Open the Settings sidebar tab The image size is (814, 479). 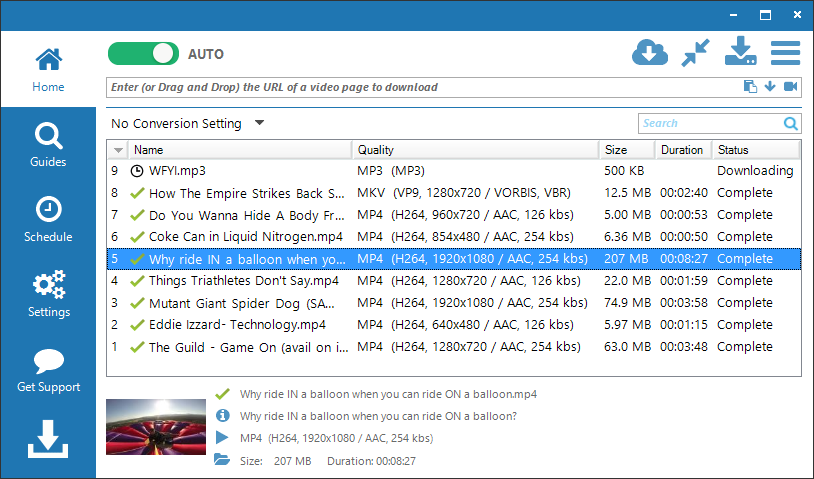[x=48, y=294]
